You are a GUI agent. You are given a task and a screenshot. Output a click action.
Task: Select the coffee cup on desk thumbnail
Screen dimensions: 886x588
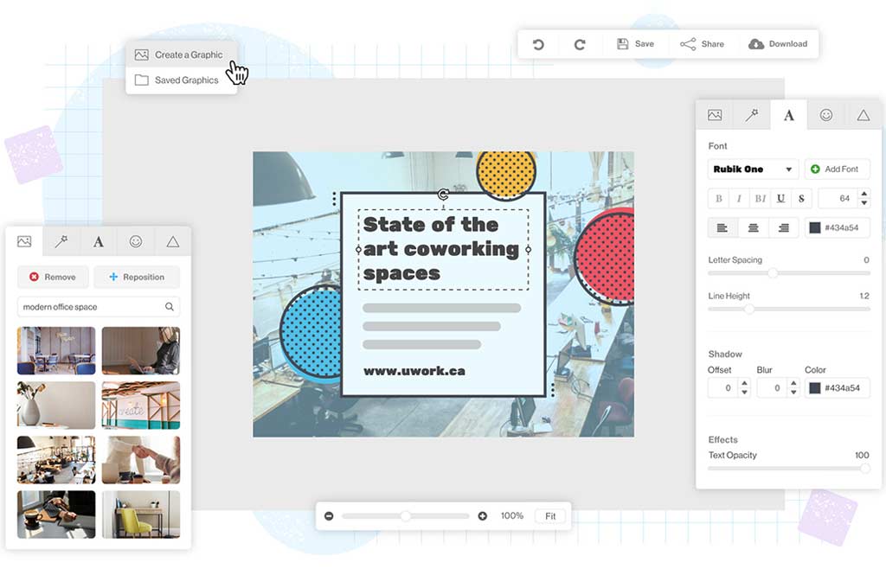pyautogui.click(x=56, y=514)
